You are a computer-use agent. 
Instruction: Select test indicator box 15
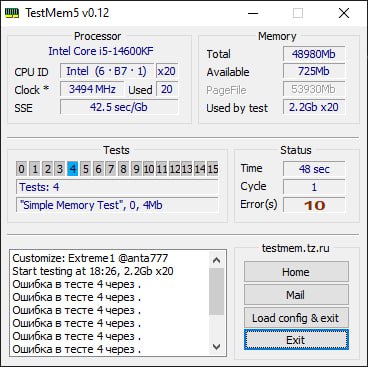pyautogui.click(x=213, y=169)
